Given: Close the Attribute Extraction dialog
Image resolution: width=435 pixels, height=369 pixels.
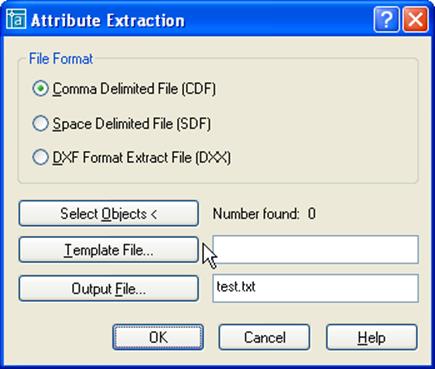Looking at the screenshot, I should click(x=415, y=20).
